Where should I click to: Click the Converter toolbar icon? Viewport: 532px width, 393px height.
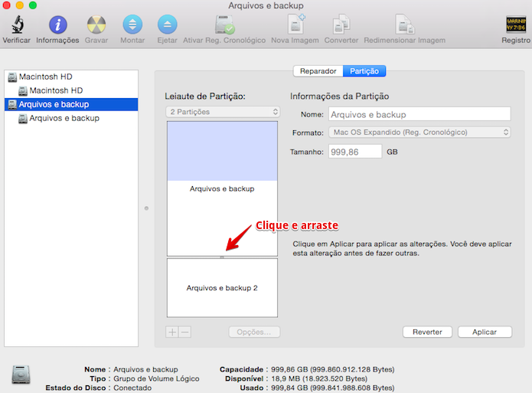[341, 25]
